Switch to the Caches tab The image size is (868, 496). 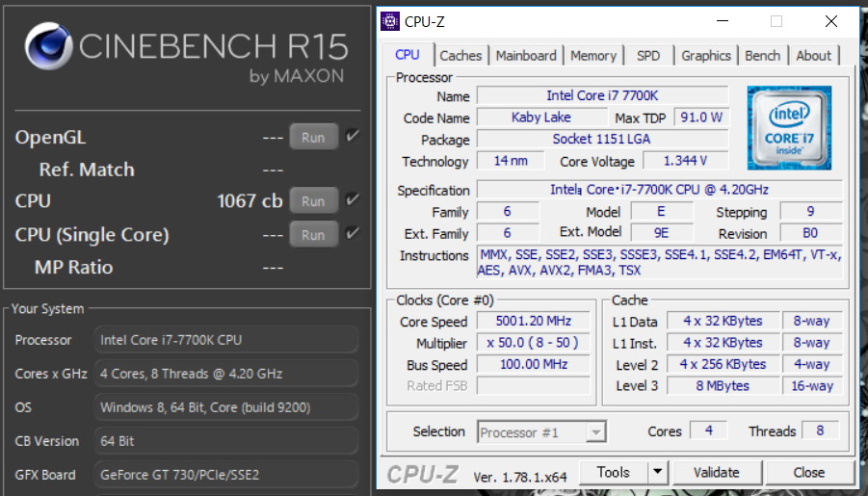[x=460, y=55]
